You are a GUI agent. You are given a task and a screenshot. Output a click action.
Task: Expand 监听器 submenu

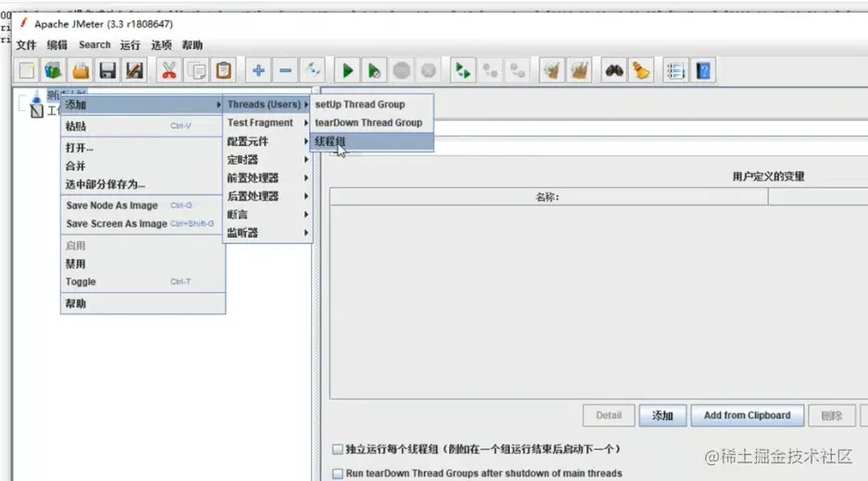267,232
